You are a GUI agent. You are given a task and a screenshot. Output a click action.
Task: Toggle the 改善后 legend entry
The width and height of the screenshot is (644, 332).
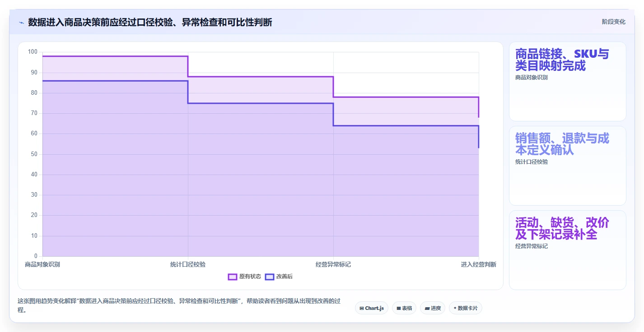(279, 277)
